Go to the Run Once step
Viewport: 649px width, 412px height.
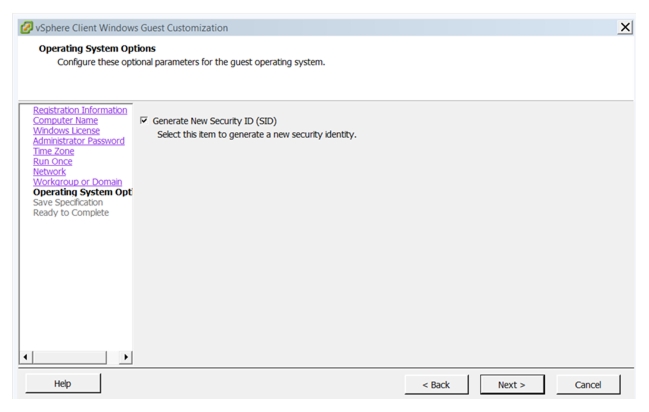53,161
